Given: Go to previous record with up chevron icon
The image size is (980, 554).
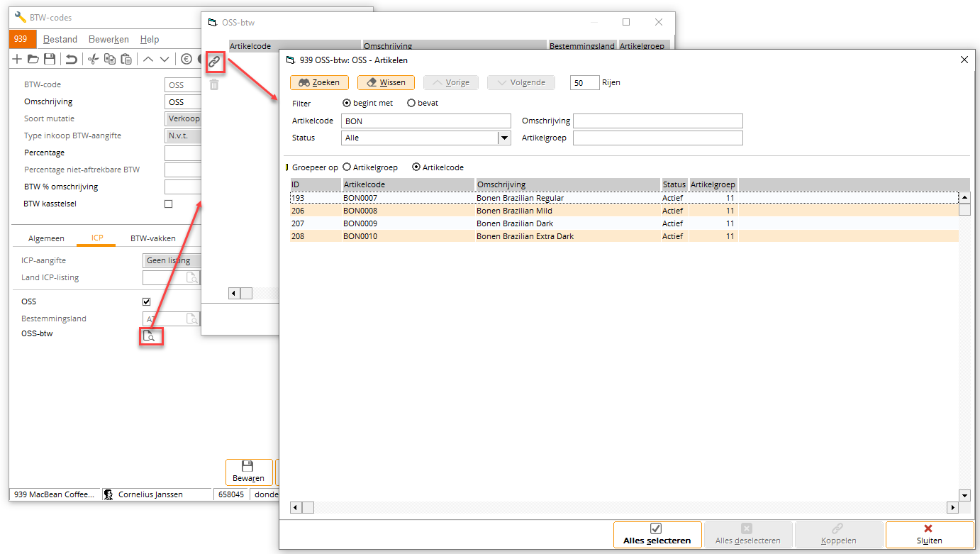Looking at the screenshot, I should [148, 59].
